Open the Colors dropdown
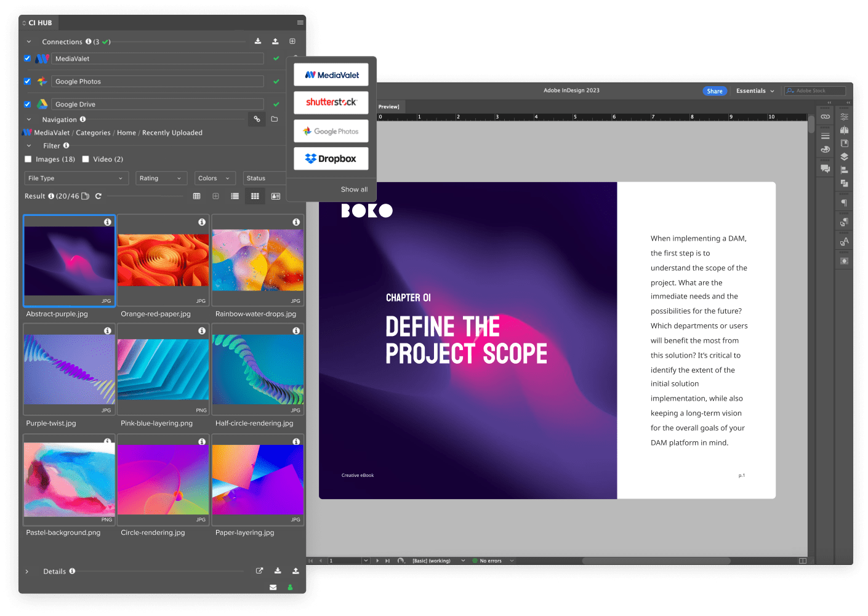Viewport: 868px width, 616px height. (x=215, y=178)
